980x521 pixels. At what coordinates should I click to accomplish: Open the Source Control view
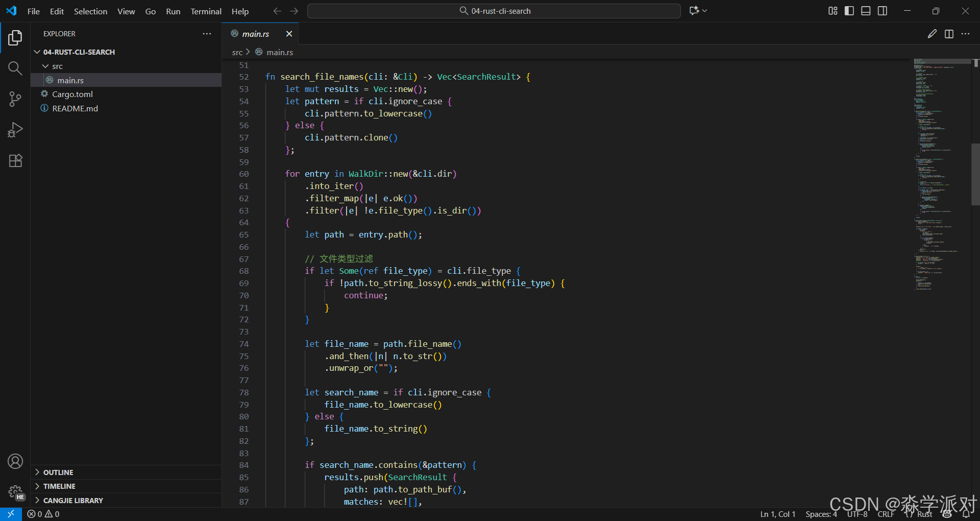click(x=15, y=99)
